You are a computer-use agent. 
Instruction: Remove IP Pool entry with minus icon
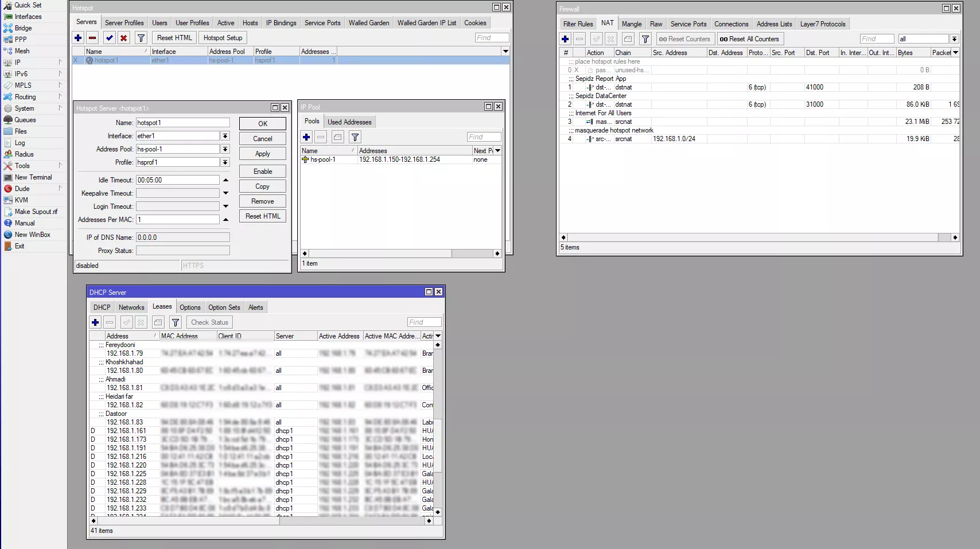[x=321, y=137]
